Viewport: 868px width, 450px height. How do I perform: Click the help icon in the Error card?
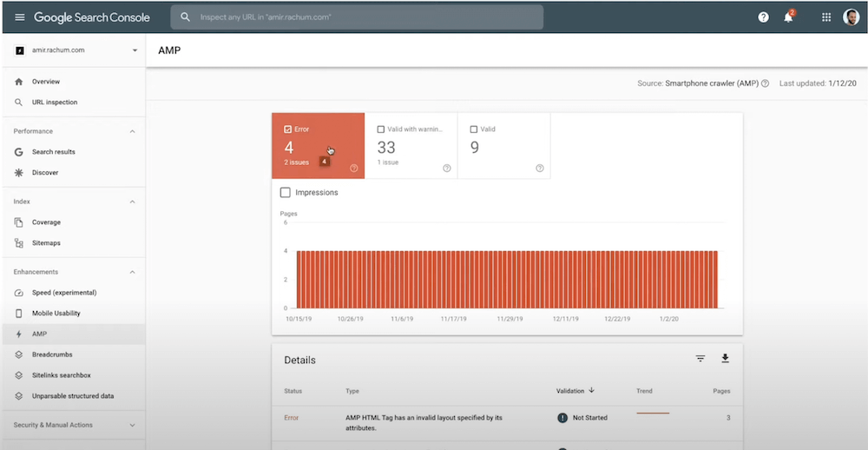tap(354, 169)
